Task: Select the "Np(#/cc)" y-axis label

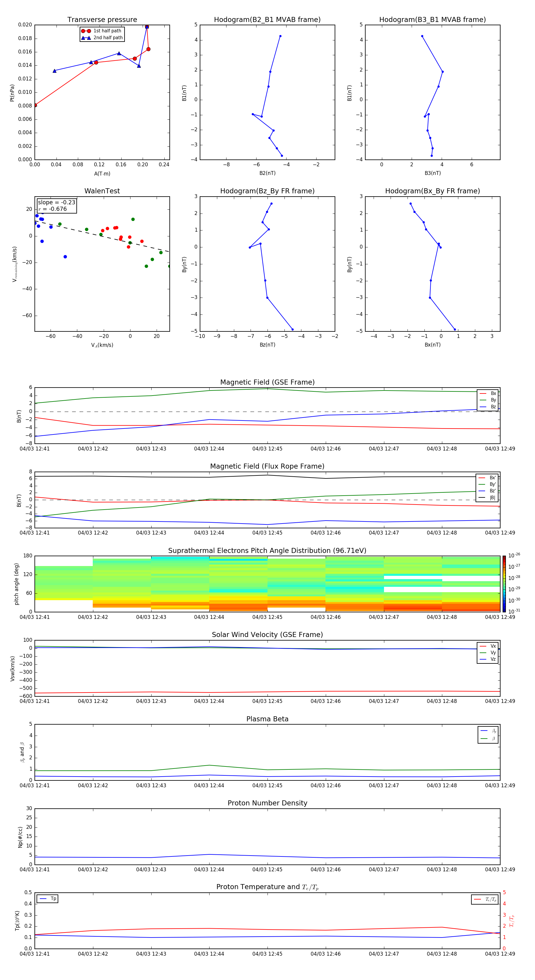Action: pyautogui.click(x=20, y=837)
